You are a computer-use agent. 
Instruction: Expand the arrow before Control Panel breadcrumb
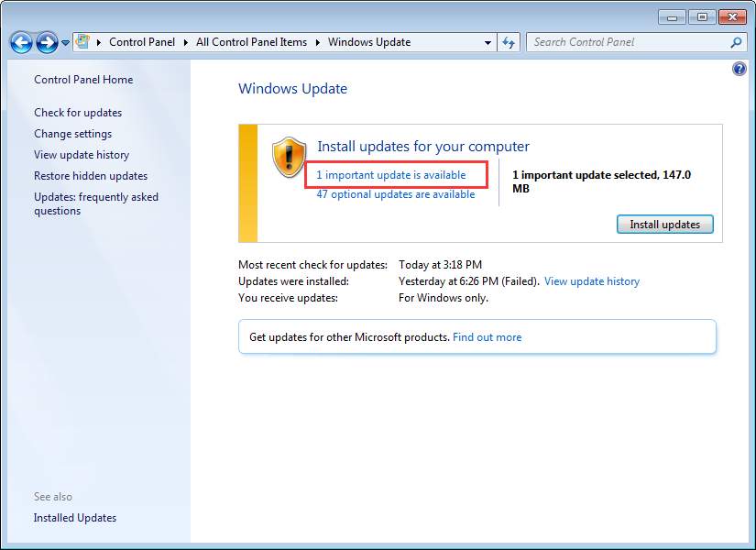coord(99,42)
